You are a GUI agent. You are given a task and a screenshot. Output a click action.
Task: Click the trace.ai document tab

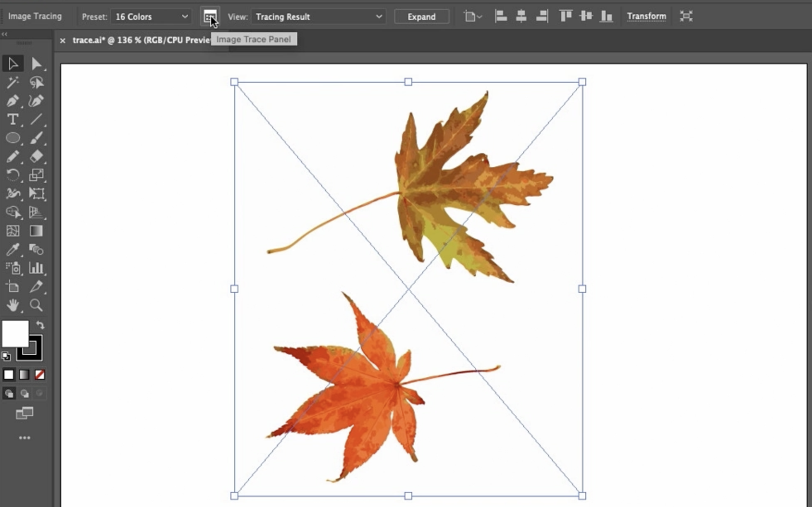click(x=141, y=40)
